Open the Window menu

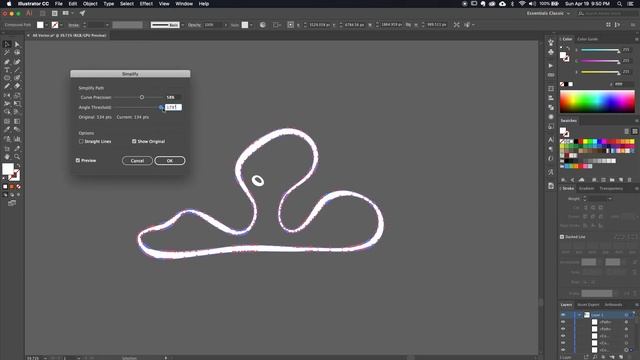(184, 4)
